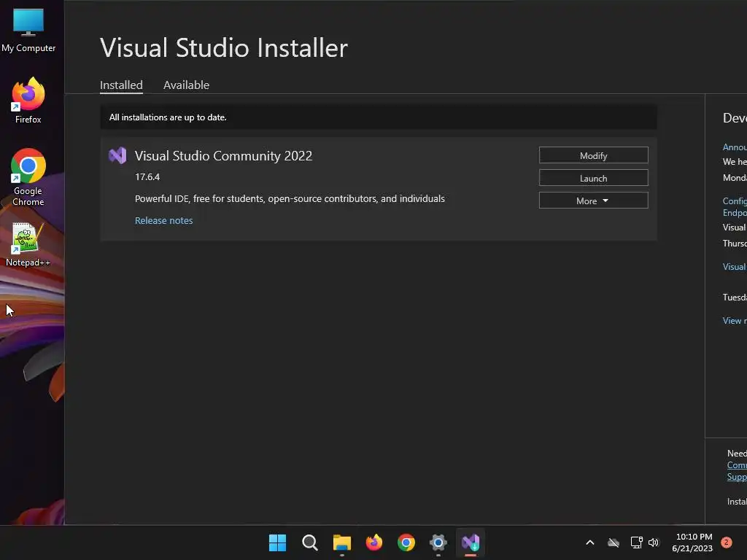Switch to the Installed tab
Screen dimensions: 747x560
(x=121, y=85)
